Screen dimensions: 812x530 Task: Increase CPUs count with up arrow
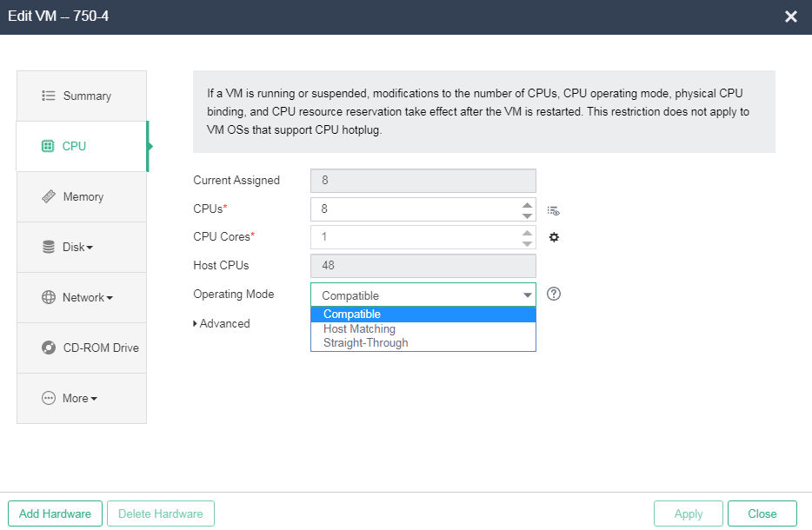click(527, 205)
